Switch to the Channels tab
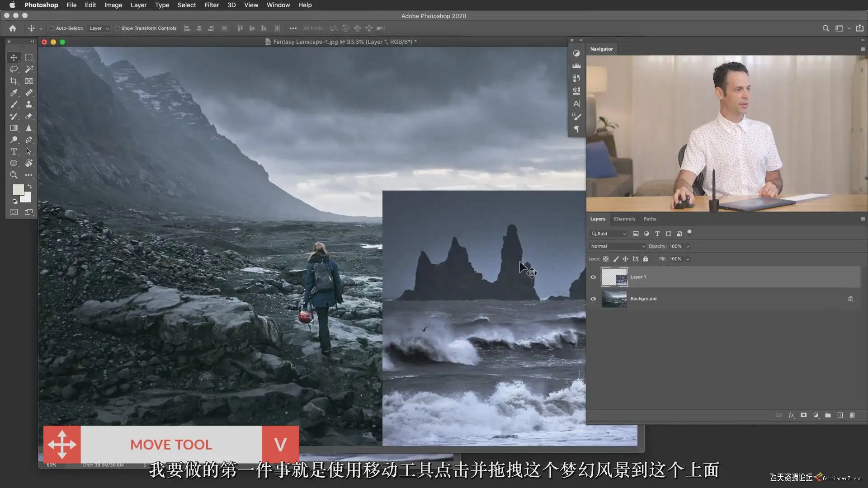The image size is (868, 488). click(x=624, y=219)
